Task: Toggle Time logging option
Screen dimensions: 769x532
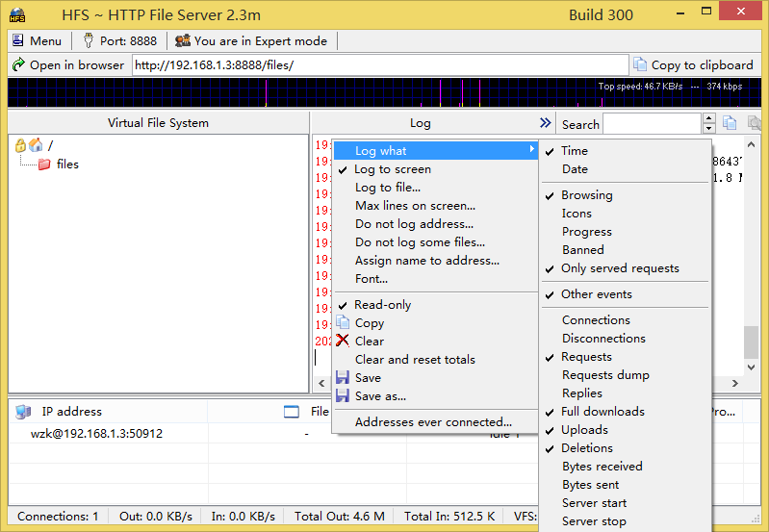Action: [626, 151]
